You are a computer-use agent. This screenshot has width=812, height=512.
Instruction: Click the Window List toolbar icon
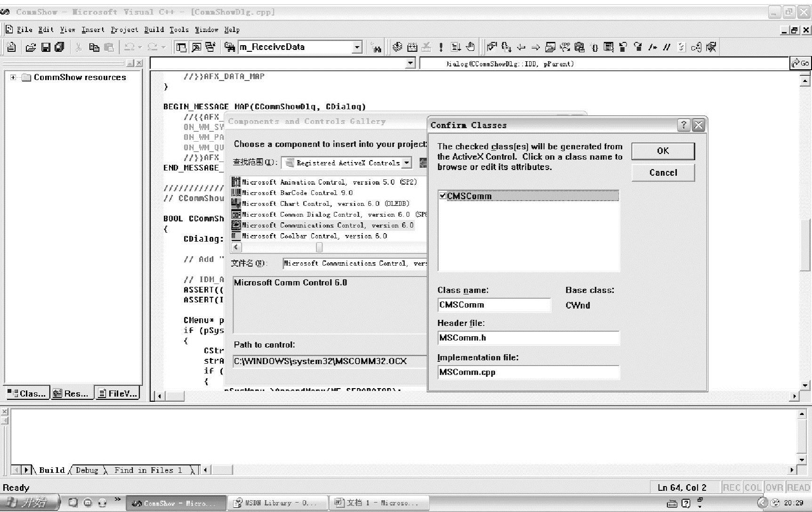click(x=210, y=47)
